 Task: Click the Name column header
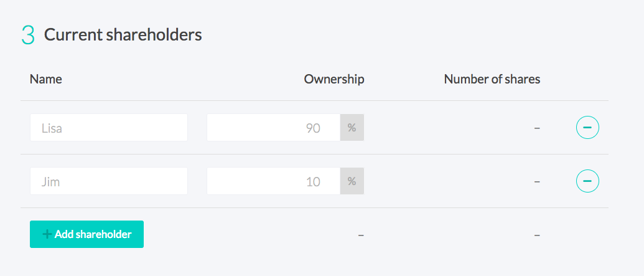tap(46, 79)
